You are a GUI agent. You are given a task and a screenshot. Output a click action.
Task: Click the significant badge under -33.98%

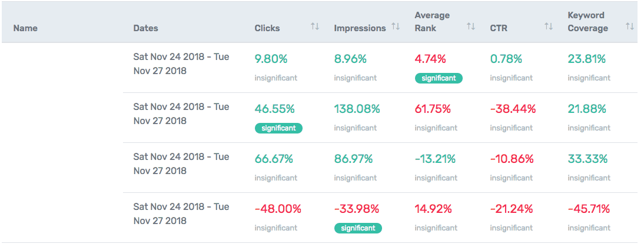[x=358, y=228]
